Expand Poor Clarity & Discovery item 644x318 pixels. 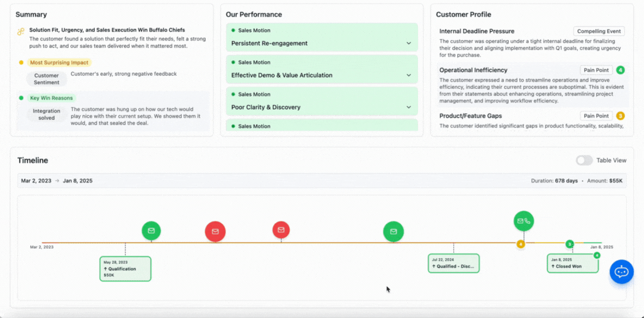tap(321, 101)
